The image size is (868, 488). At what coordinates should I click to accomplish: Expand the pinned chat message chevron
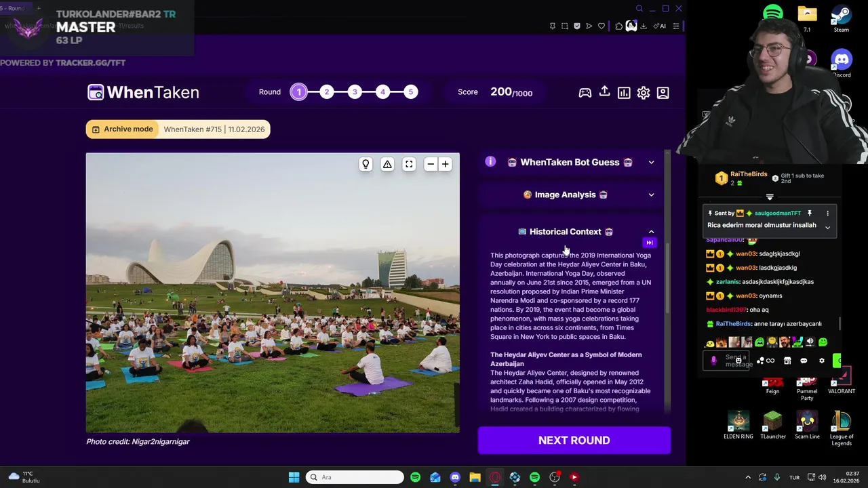[x=827, y=228]
